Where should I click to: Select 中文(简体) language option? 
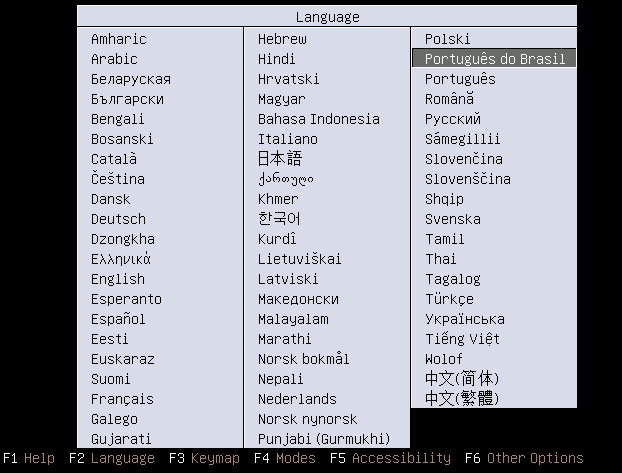(461, 379)
